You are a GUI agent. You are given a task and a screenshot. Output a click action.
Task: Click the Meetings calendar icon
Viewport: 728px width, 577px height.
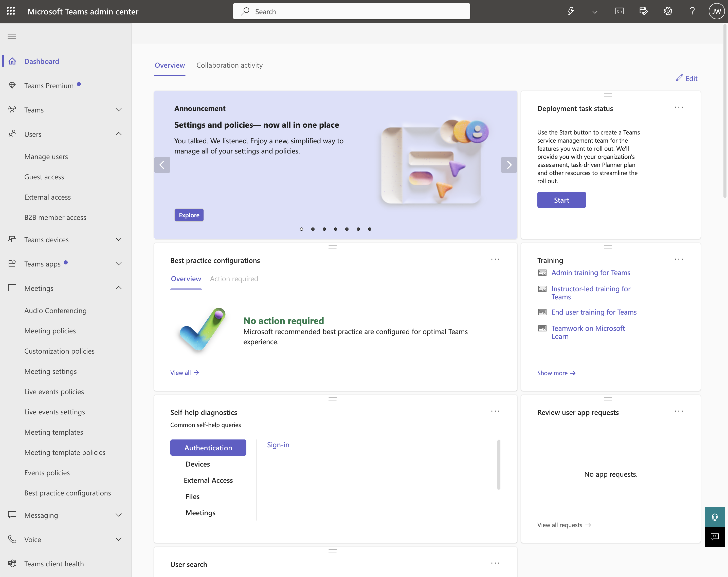pos(12,288)
